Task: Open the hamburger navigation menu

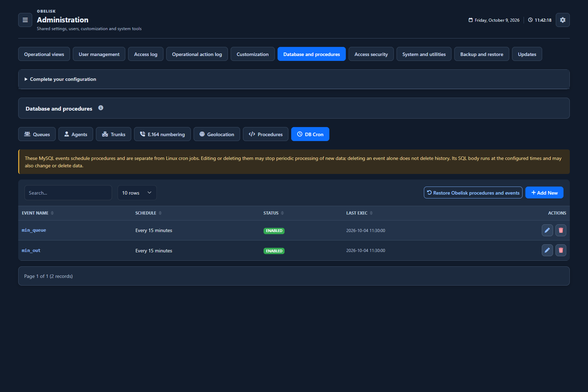Action: pos(25,20)
